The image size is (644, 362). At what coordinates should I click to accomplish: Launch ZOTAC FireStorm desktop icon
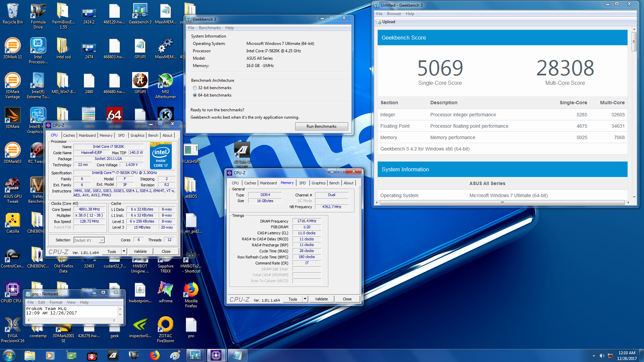click(x=165, y=330)
